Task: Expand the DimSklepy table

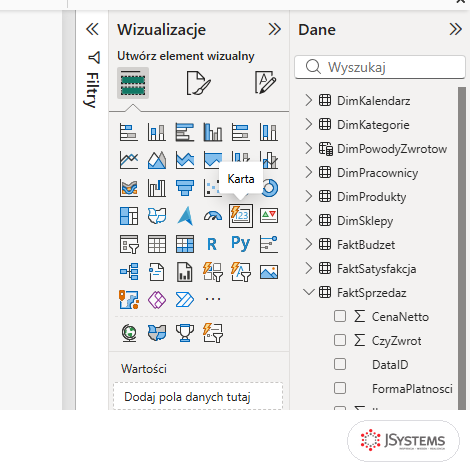Action: click(309, 220)
